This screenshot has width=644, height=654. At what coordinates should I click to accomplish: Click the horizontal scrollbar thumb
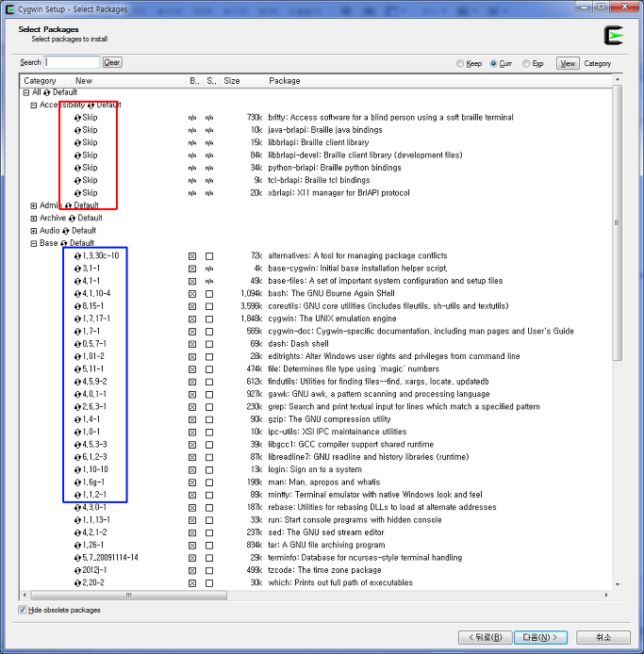tap(129, 596)
